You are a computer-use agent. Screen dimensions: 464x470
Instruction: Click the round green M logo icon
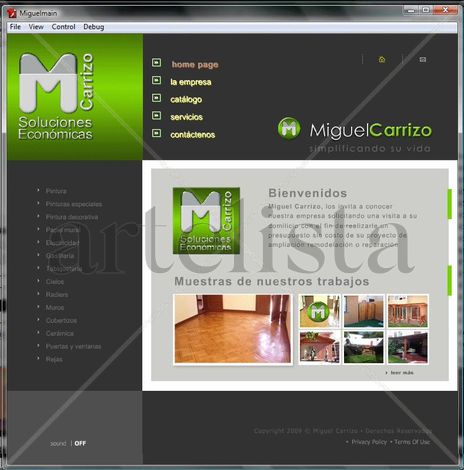tap(289, 128)
